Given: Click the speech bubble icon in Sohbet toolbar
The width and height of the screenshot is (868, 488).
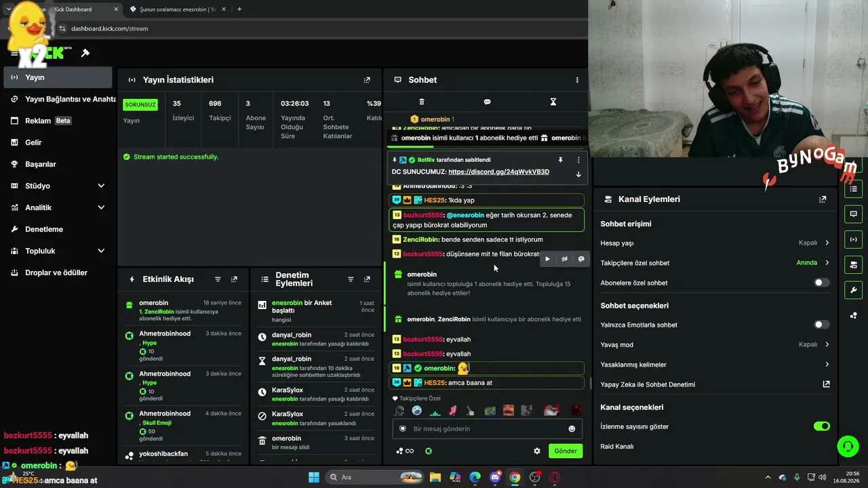Looking at the screenshot, I should pos(487,102).
